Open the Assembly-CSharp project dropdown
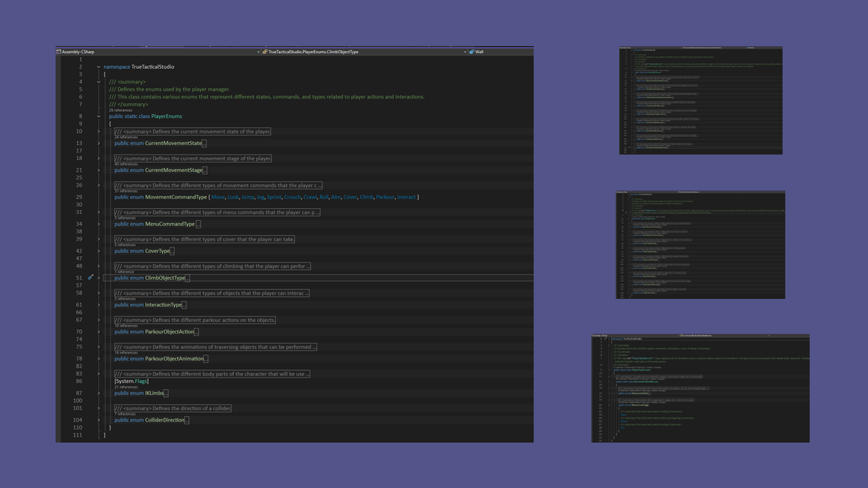 [x=158, y=52]
